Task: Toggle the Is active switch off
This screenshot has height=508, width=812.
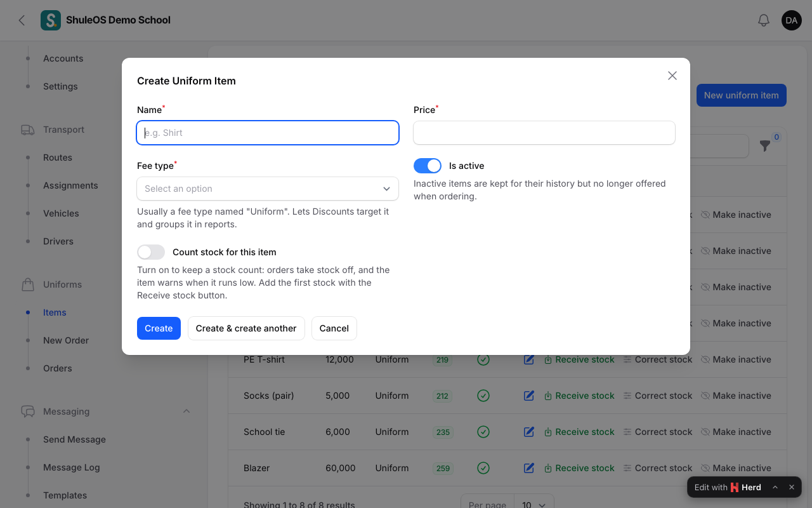Action: pos(428,166)
